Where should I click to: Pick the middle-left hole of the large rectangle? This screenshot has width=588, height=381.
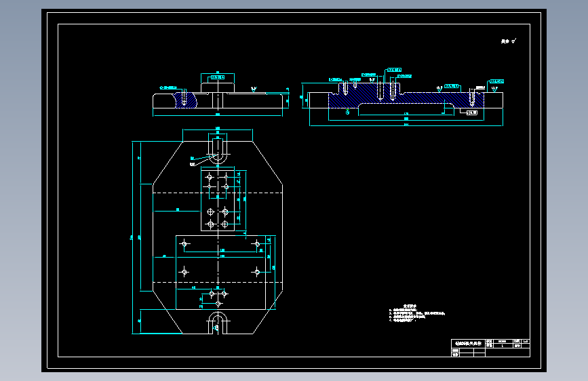click(x=184, y=272)
